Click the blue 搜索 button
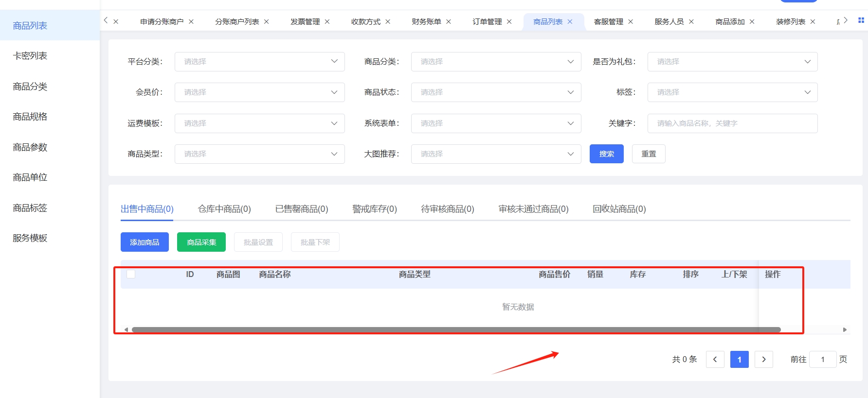868x398 pixels. (x=606, y=154)
